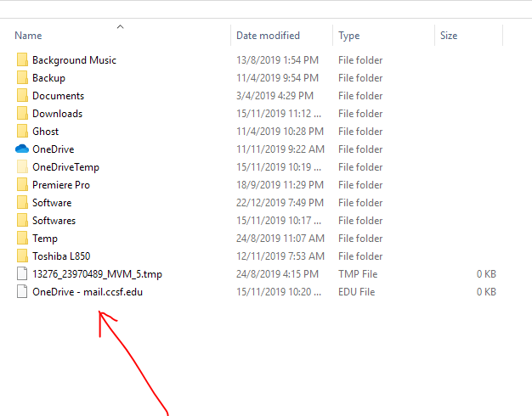The width and height of the screenshot is (532, 416).
Task: Select the Background Music folder name
Action: click(x=74, y=60)
